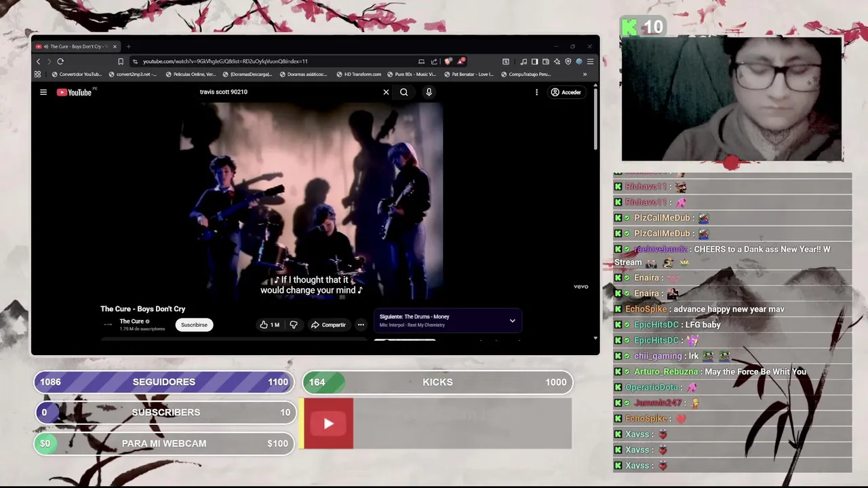Go forward in the browser
Image resolution: width=868 pixels, height=488 pixels.
pos(49,62)
